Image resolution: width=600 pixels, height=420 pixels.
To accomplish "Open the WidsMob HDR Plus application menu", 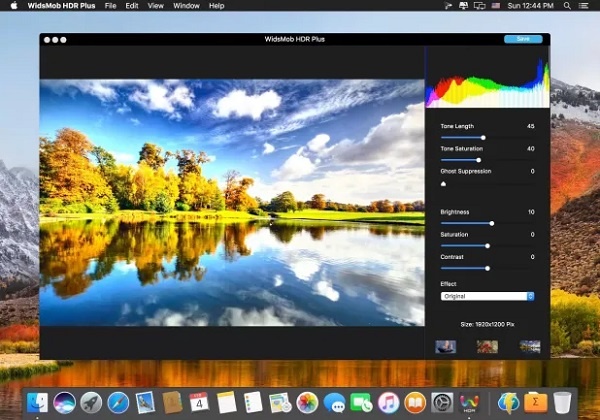I will [x=62, y=6].
